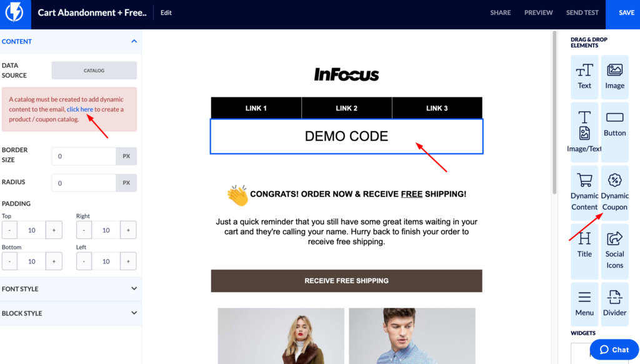Viewport: 640px width, 364px height.
Task: Pick the Divider element icon
Action: [x=614, y=297]
